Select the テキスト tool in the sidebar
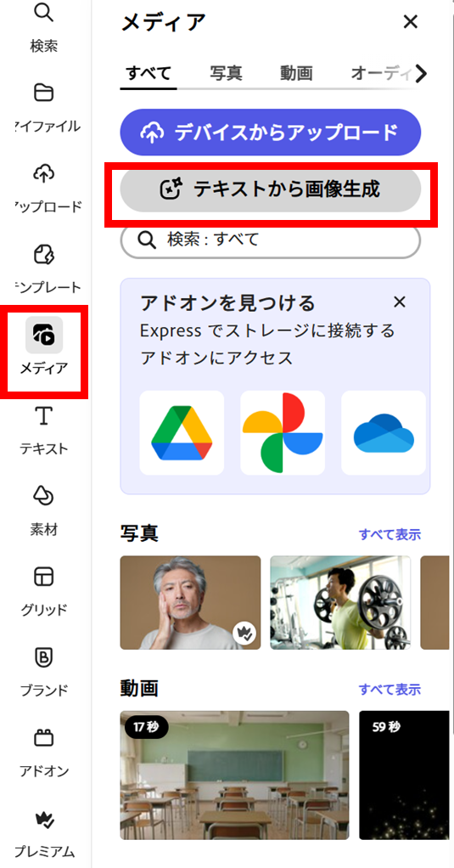 [x=43, y=430]
